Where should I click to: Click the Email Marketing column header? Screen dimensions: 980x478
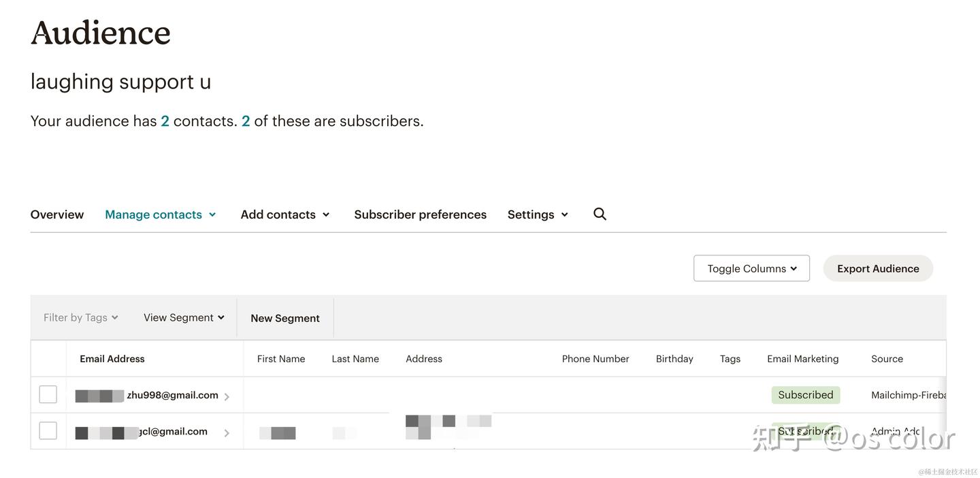tap(802, 359)
